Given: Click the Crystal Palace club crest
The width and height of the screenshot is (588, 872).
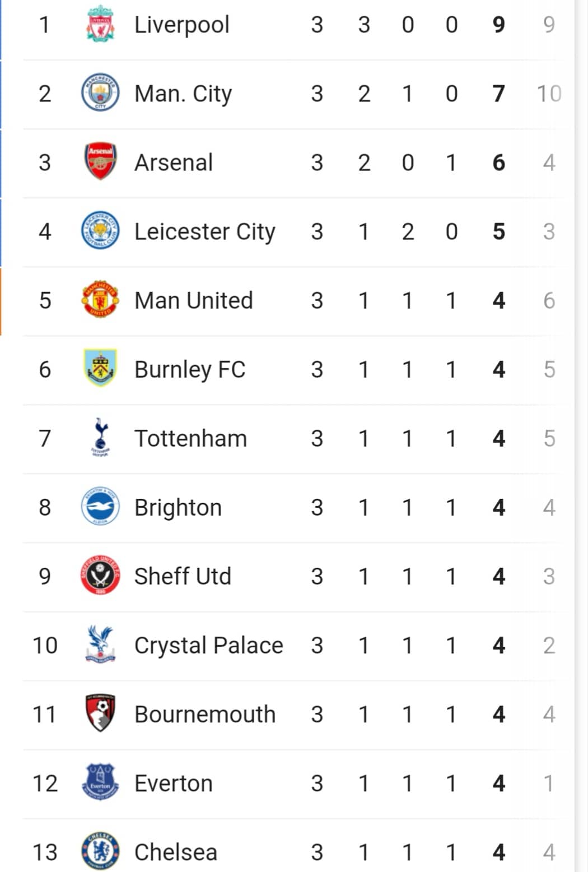Looking at the screenshot, I should (101, 644).
